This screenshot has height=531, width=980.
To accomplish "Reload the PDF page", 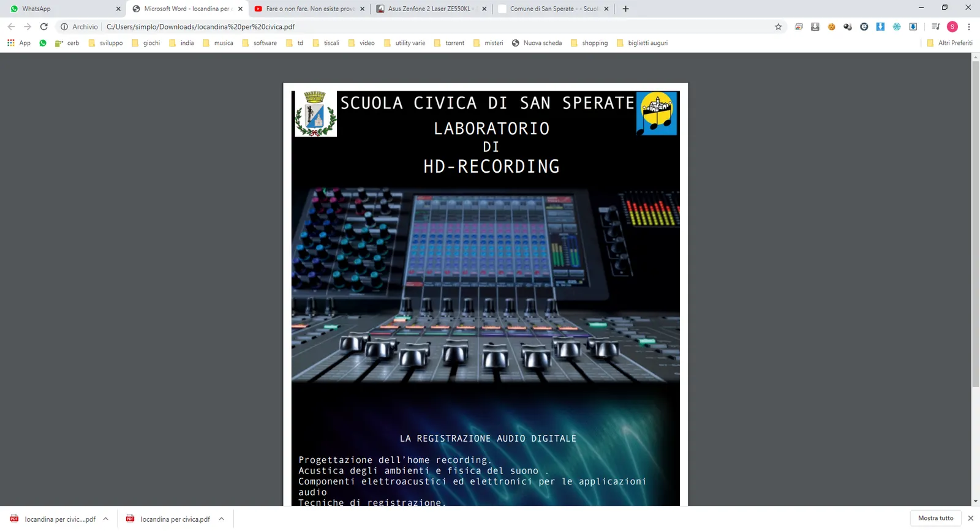I will tap(44, 27).
